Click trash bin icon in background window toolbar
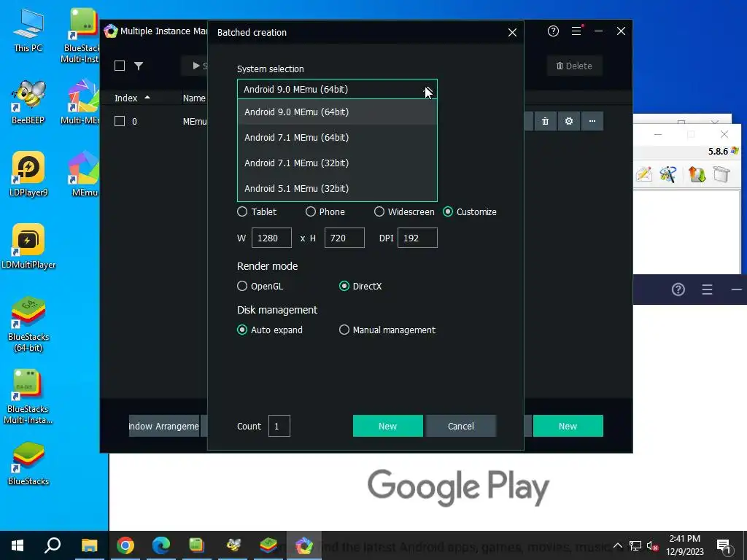Screen dimensions: 747x560 click(721, 174)
